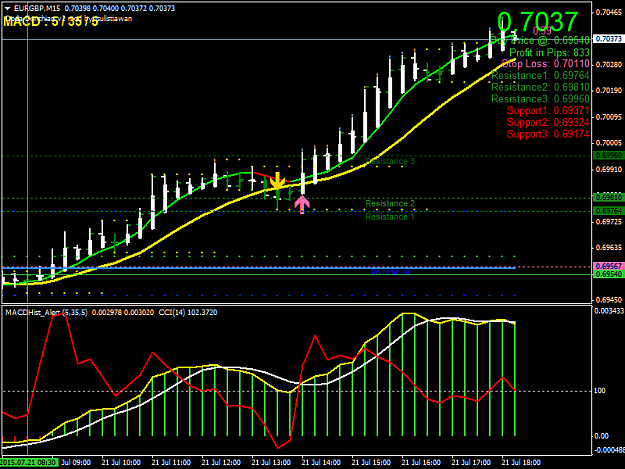The height and width of the screenshot is (469, 625).
Task: Click the EURGBP,M15 chart title text
Action: [x=37, y=8]
